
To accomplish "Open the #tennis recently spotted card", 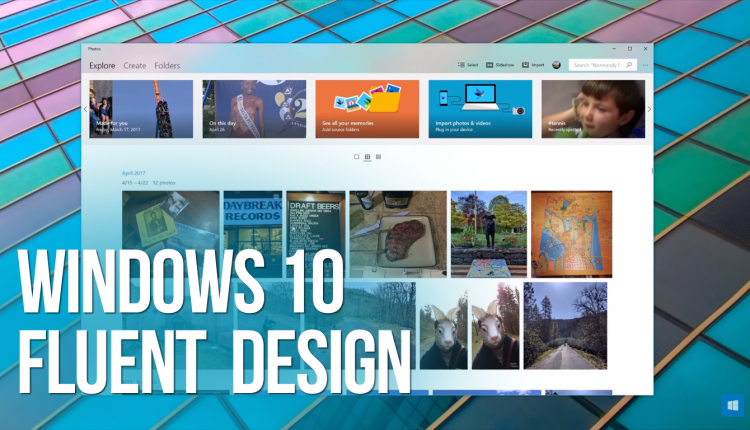I will pyautogui.click(x=593, y=109).
